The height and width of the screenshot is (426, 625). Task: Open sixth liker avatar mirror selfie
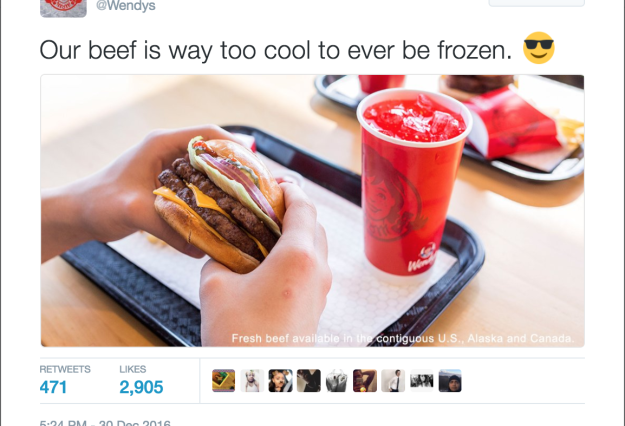coord(365,381)
